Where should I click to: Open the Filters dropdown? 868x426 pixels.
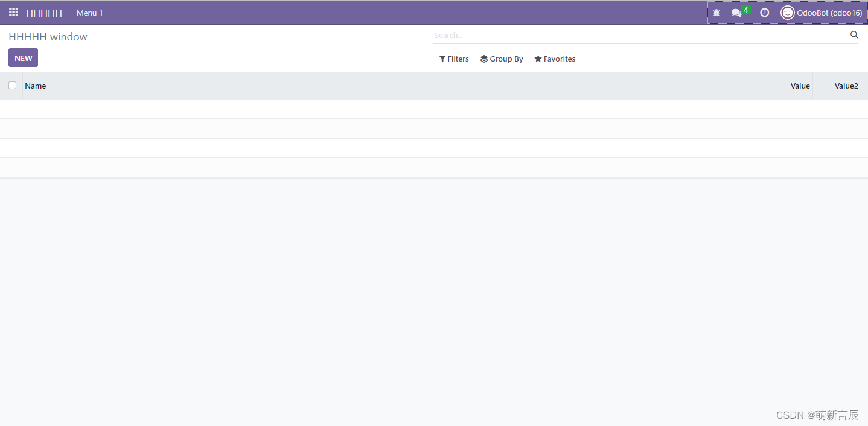click(454, 59)
